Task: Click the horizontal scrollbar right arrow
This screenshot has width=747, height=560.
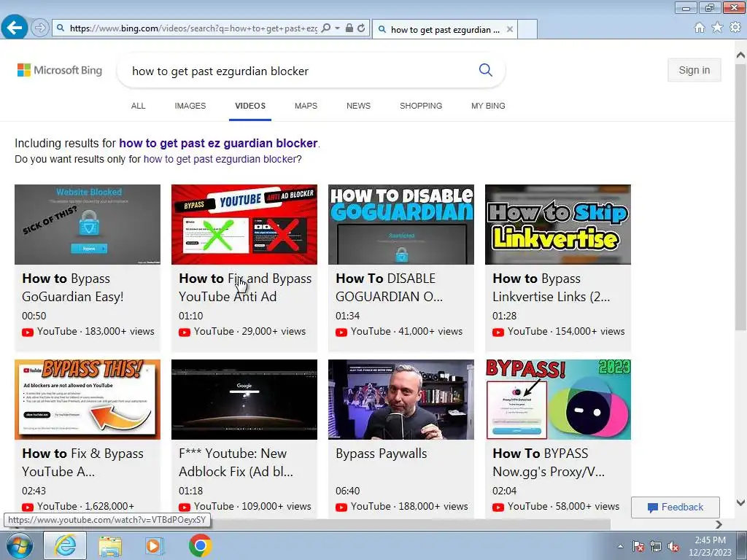Action: [719, 524]
